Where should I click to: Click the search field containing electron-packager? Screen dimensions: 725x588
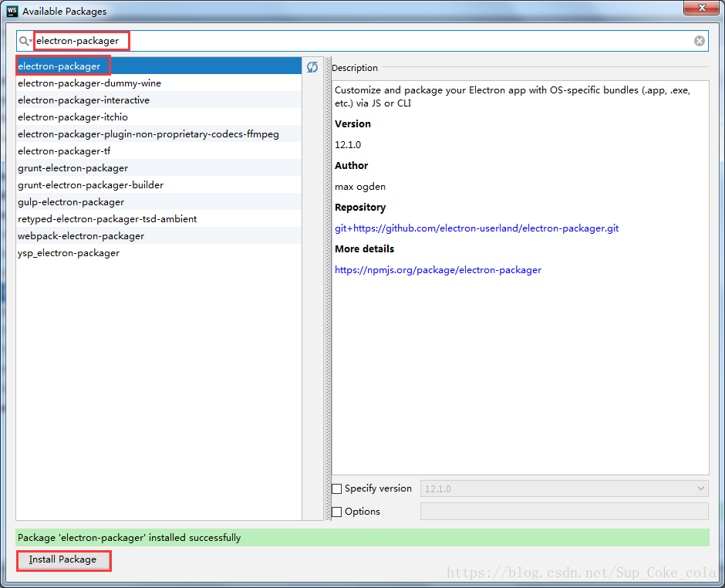(362, 41)
